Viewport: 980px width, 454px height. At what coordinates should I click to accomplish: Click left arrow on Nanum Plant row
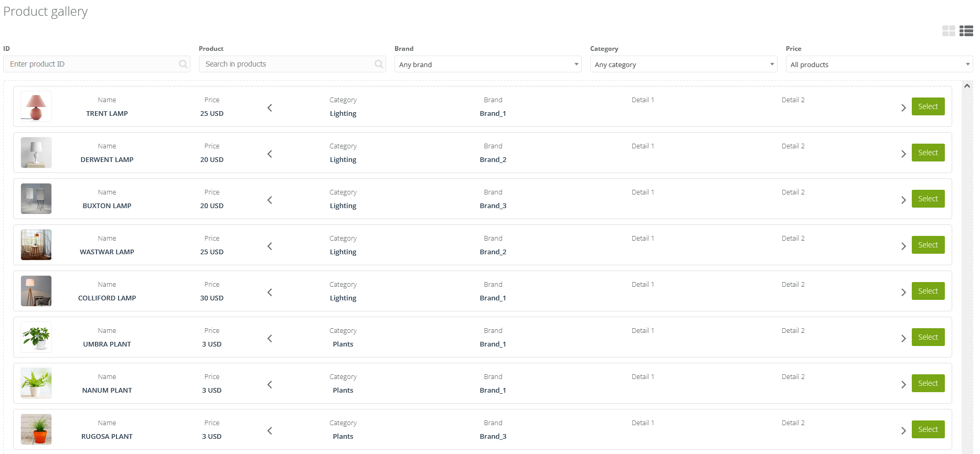(270, 384)
